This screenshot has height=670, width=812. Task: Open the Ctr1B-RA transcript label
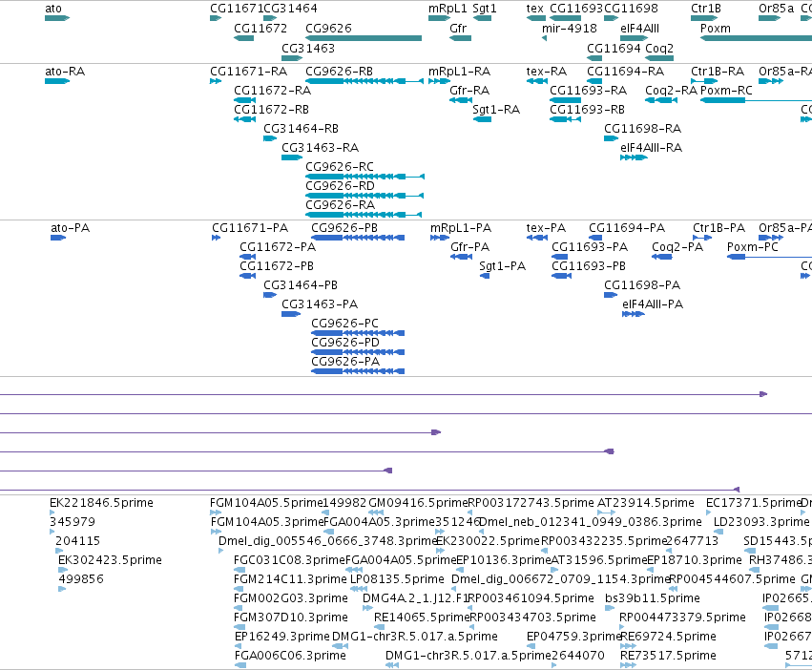718,71
